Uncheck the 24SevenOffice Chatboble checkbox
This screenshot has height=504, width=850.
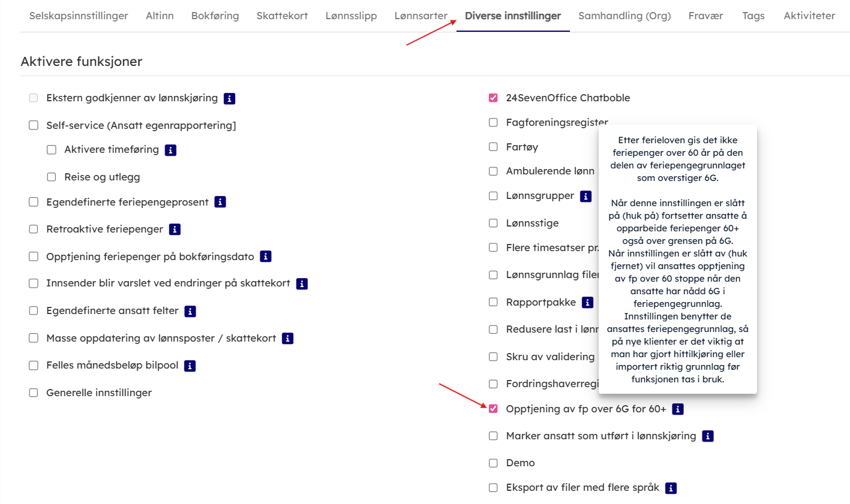(493, 98)
